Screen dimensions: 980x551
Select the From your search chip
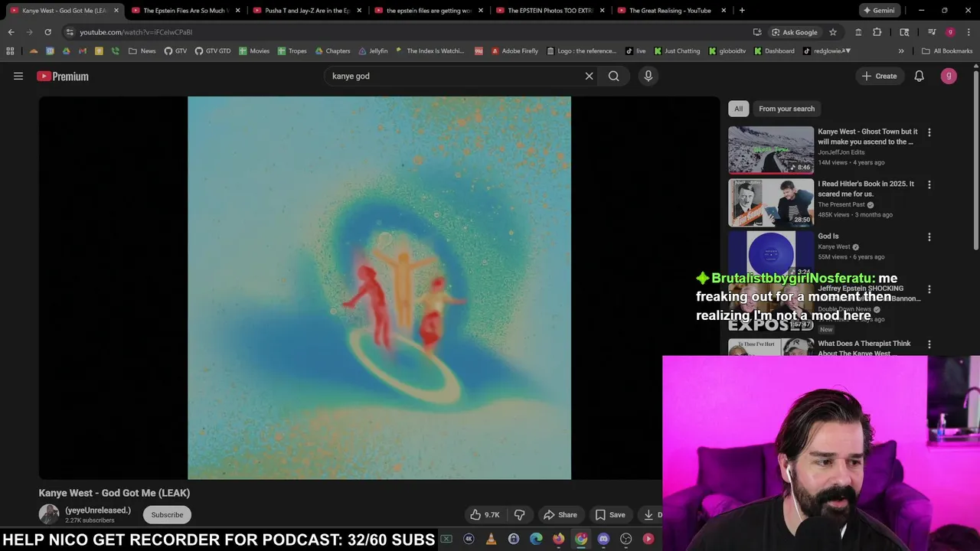(786, 109)
